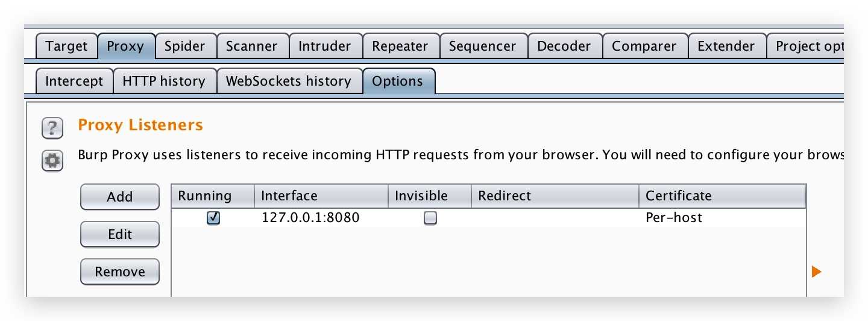This screenshot has height=321, width=868.
Task: Open the Spider tab
Action: pyautogui.click(x=185, y=46)
